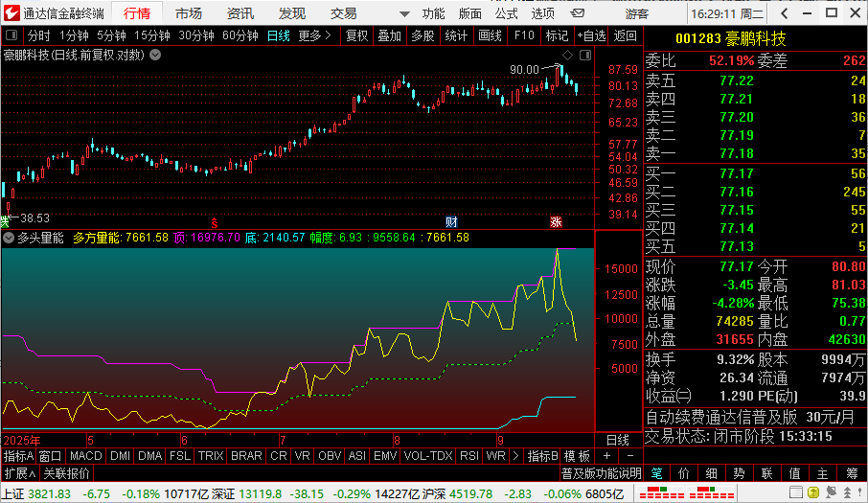Open the 叠加 overlay menu
This screenshot has width=868, height=503.
coord(390,36)
